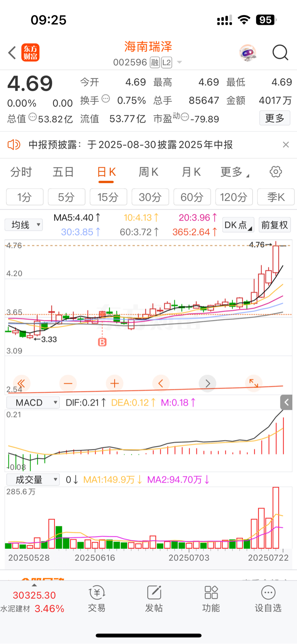Expand the 更多 chart period menu

pos(235,172)
